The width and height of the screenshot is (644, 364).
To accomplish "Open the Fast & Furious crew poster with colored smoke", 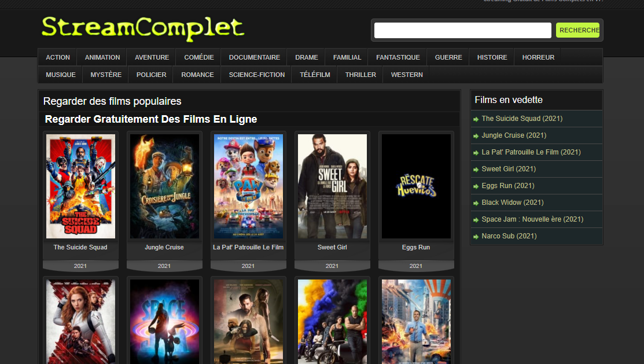I will (332, 322).
